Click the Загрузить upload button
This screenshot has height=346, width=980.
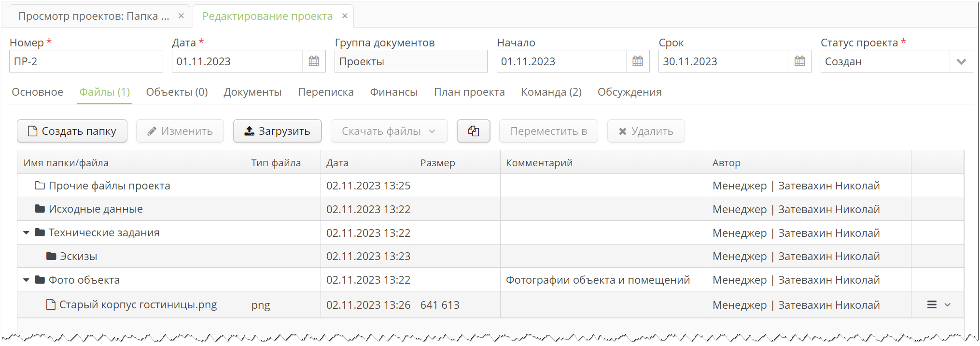coord(277,131)
